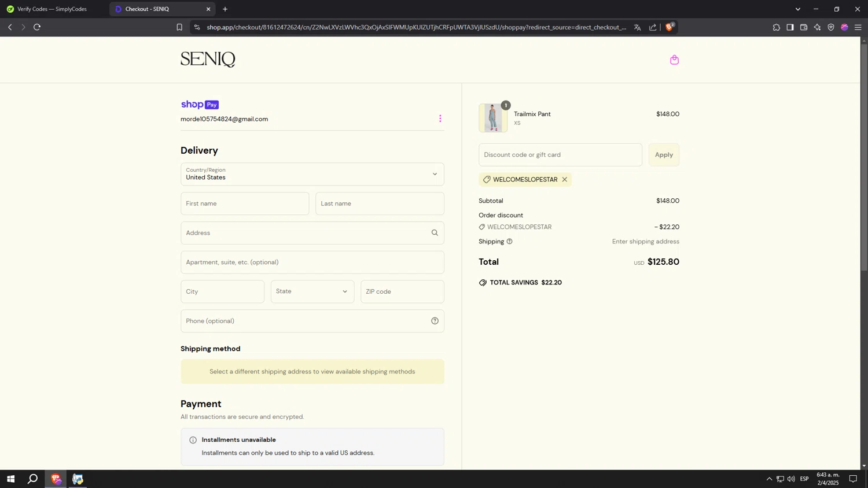Click the SENIQ store logo
Viewport: 868px width, 488px height.
tap(208, 60)
